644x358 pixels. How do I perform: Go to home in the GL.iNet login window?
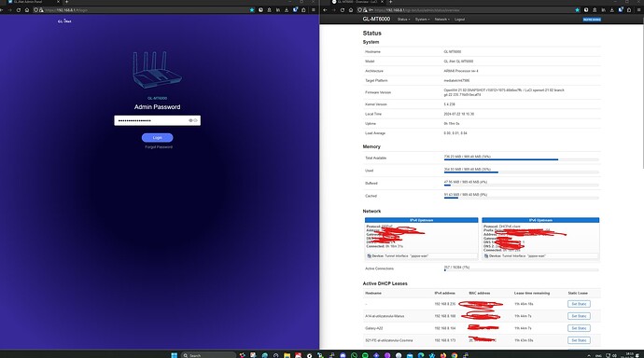[x=27, y=10]
